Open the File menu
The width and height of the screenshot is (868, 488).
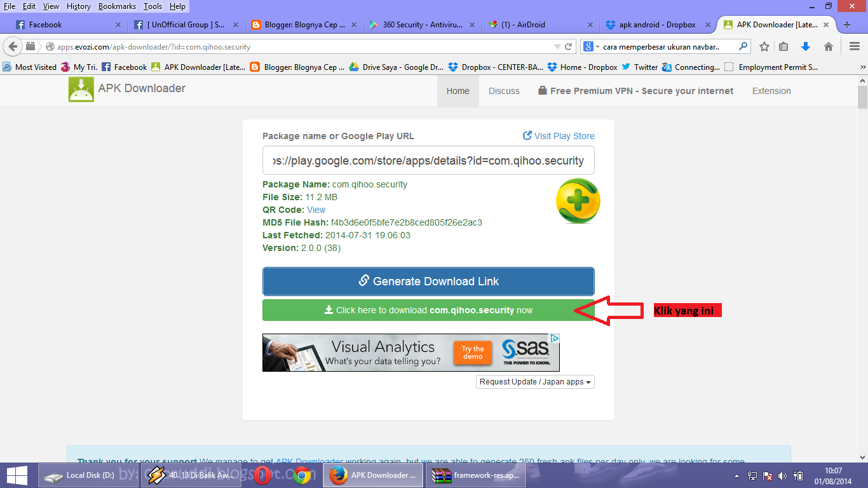[10, 6]
